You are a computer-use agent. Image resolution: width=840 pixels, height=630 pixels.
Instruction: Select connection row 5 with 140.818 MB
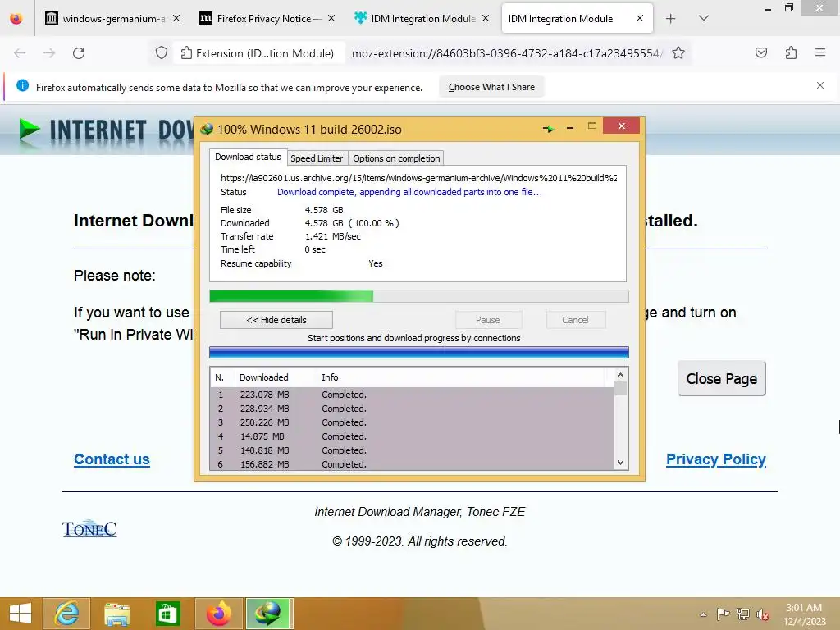coord(412,450)
